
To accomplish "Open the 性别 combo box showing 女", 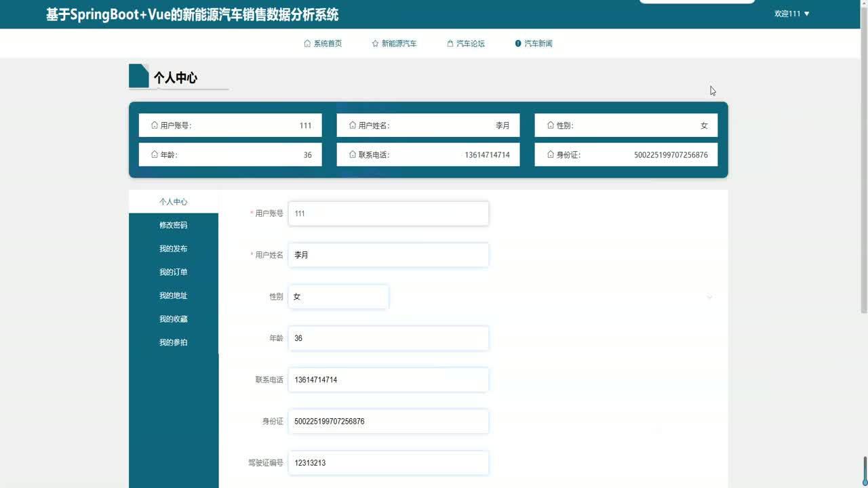I will pos(338,297).
